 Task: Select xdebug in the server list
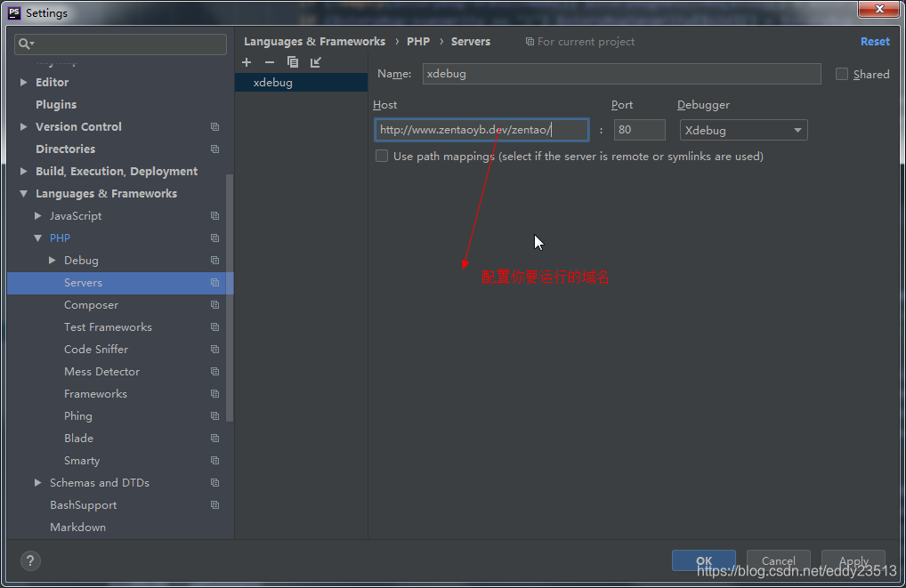(x=301, y=82)
